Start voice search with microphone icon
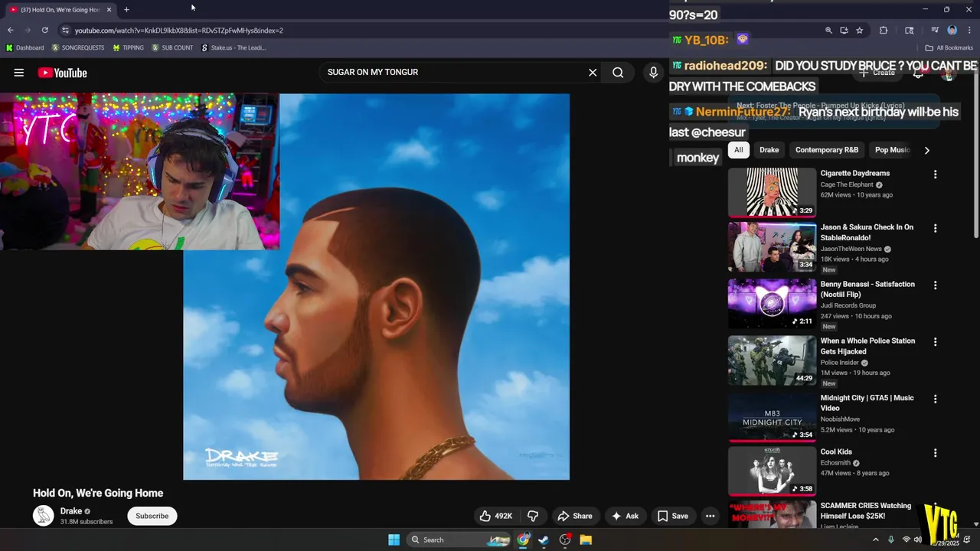The width and height of the screenshot is (980, 551). click(x=653, y=72)
